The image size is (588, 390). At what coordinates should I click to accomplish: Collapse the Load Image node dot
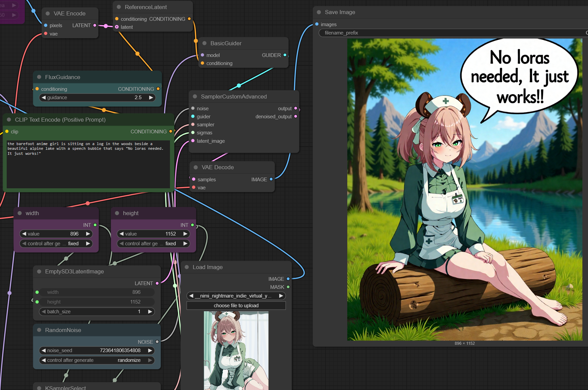187,267
